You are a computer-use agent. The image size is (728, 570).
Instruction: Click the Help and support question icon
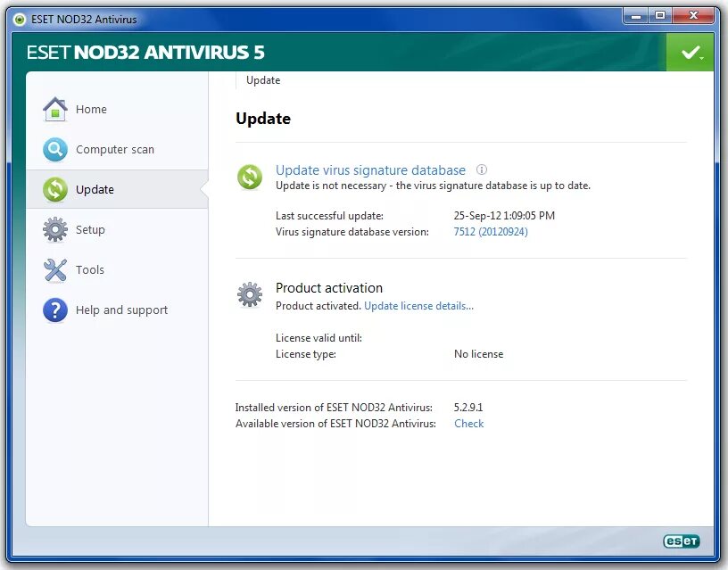55,310
